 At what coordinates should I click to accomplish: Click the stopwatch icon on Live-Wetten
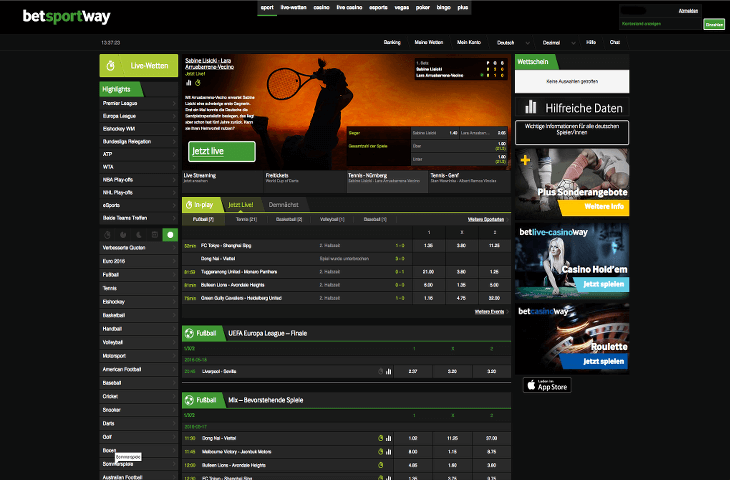(110, 66)
